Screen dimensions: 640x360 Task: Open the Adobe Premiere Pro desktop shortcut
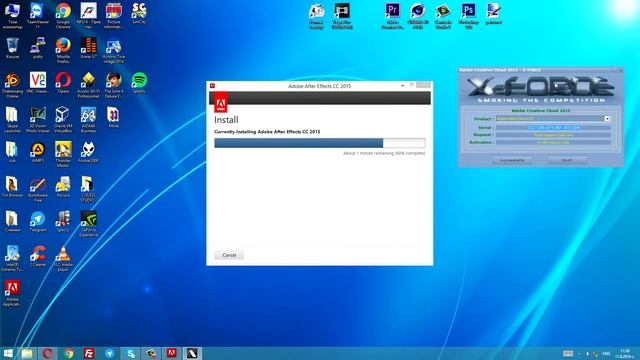(392, 16)
